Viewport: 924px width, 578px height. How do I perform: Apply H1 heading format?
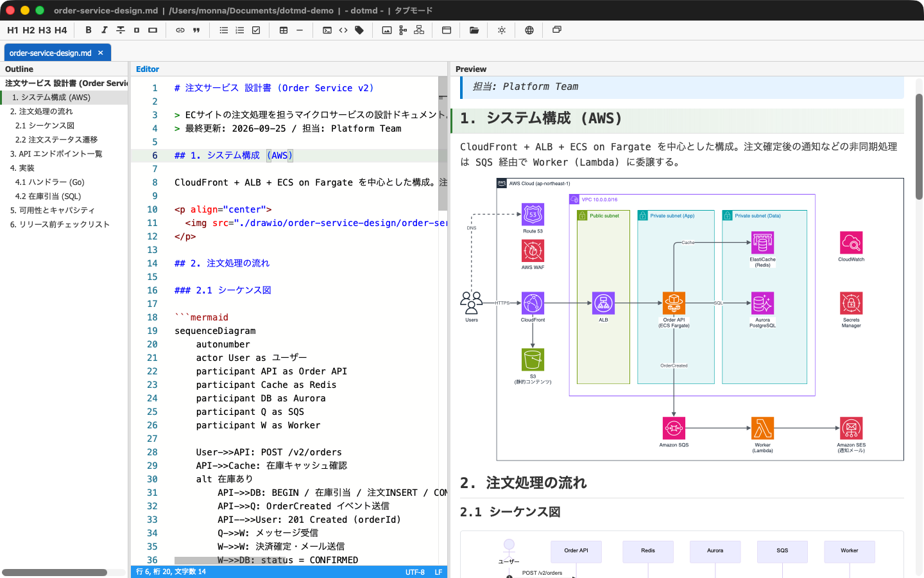13,30
